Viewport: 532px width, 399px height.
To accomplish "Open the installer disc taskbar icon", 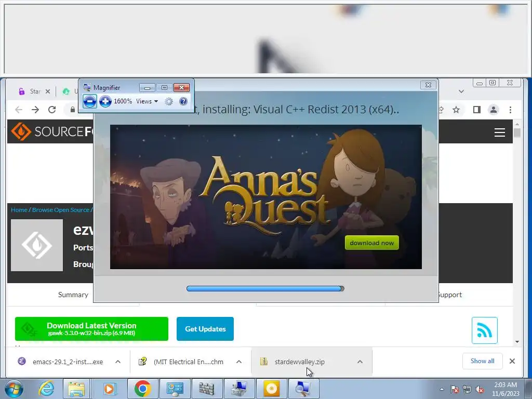I will [x=271, y=389].
